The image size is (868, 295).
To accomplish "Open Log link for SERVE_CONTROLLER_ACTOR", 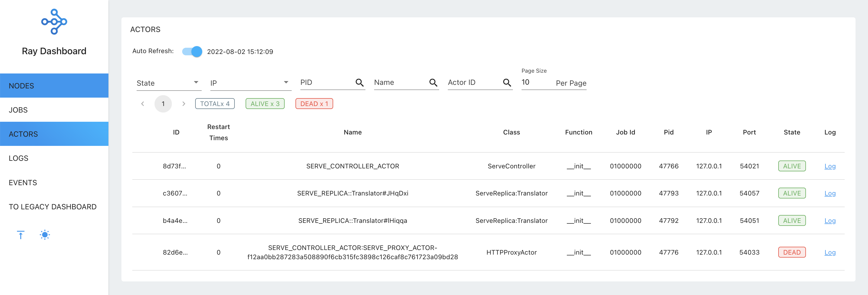I will coord(830,166).
